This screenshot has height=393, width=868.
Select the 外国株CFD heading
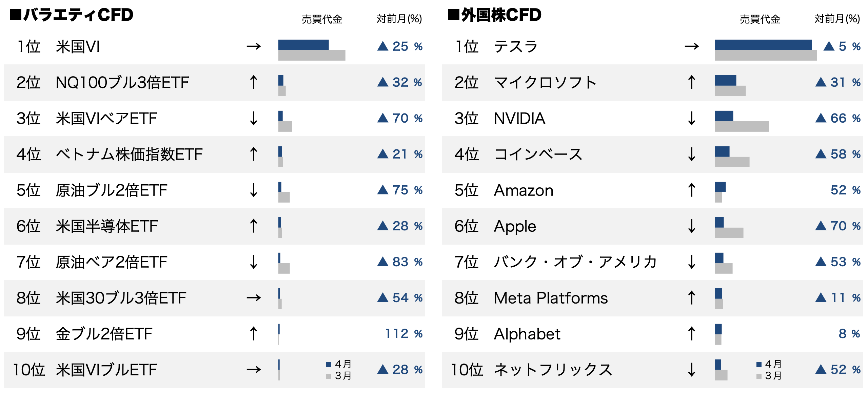click(495, 15)
